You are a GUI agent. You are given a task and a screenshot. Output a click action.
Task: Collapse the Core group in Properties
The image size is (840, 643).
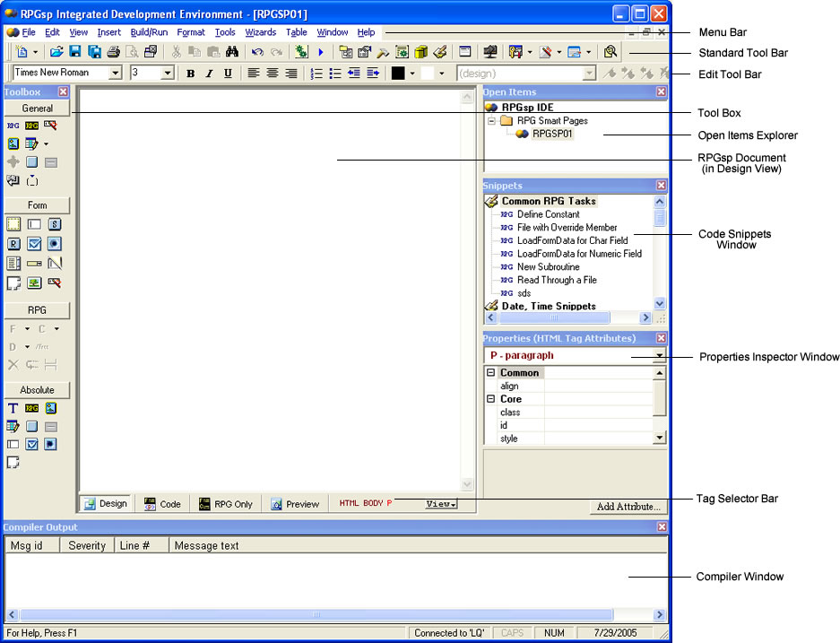click(x=490, y=399)
